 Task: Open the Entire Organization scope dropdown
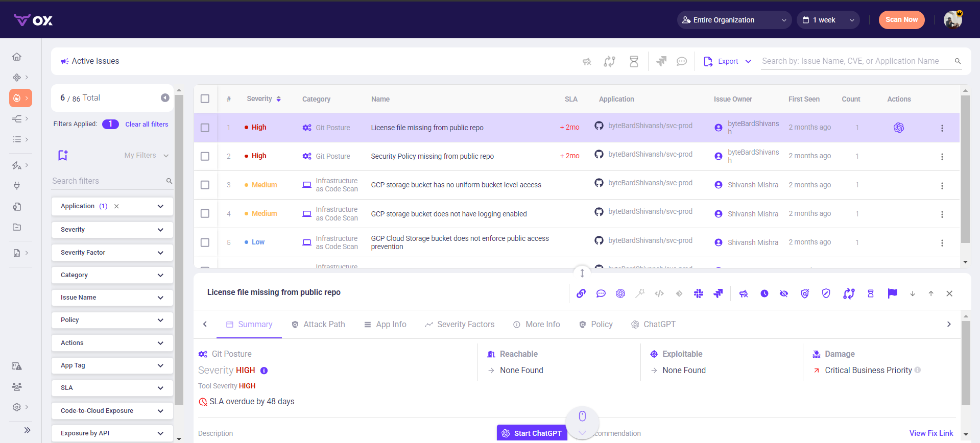click(734, 20)
